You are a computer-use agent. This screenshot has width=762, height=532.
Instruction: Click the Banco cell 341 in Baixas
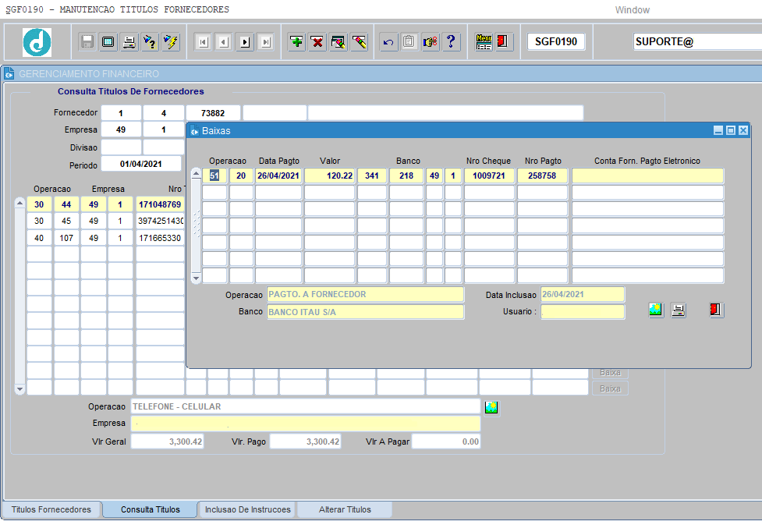point(372,176)
